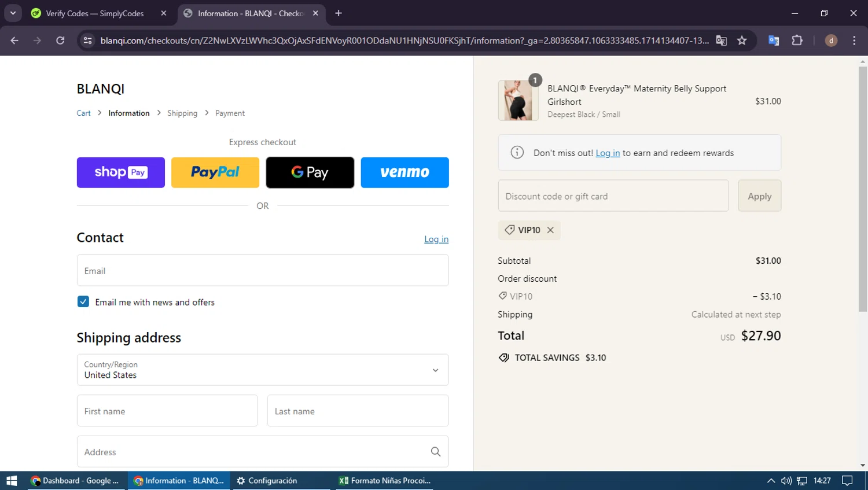Click the Express checkout heading
Viewport: 868px width, 490px height.
pyautogui.click(x=263, y=142)
